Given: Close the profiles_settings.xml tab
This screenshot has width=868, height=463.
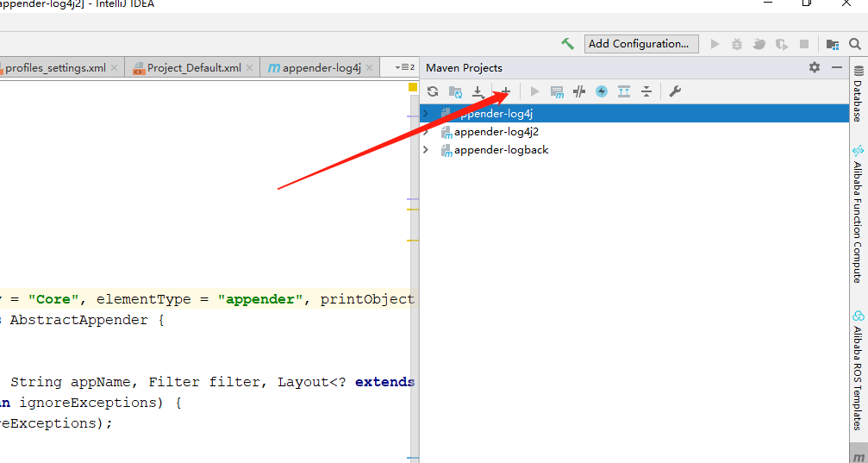Looking at the screenshot, I should click(x=114, y=67).
